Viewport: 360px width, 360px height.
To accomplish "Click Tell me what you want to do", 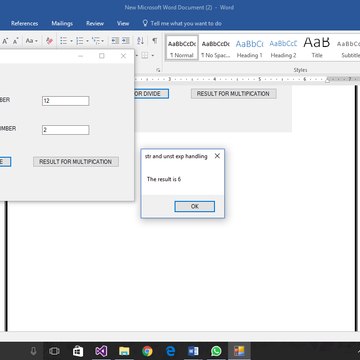I will [182, 23].
